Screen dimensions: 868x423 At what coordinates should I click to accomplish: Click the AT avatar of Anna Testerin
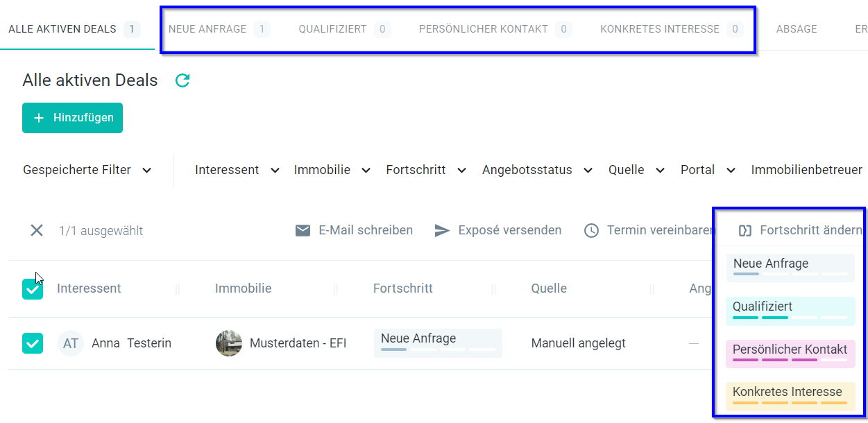[71, 343]
